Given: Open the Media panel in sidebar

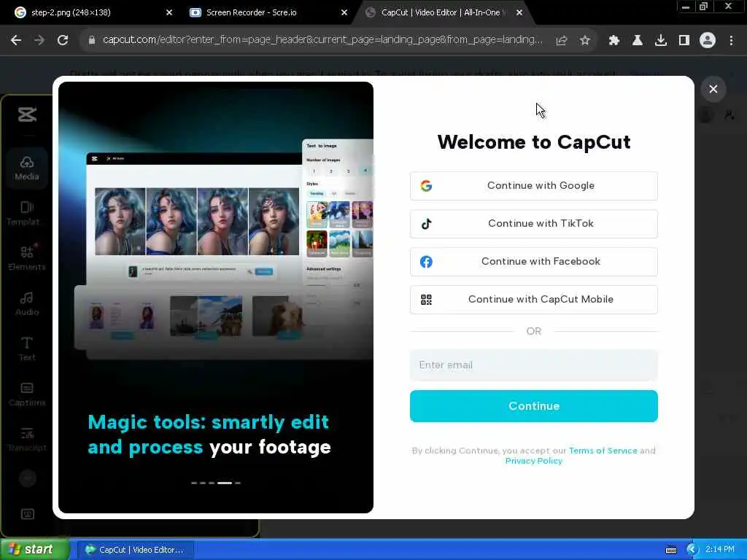Looking at the screenshot, I should coord(27,168).
